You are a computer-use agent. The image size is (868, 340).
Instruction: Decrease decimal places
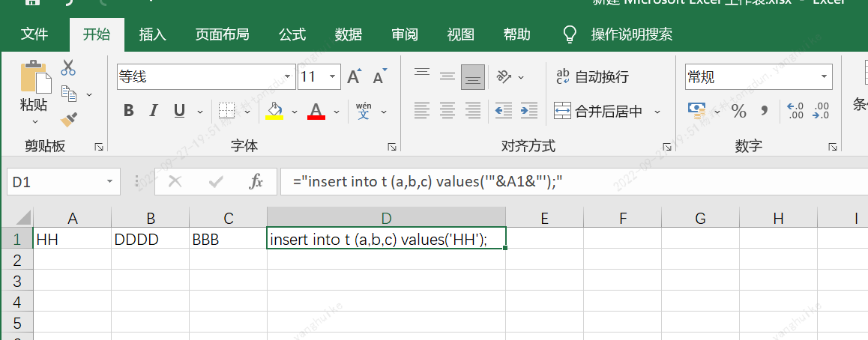820,111
